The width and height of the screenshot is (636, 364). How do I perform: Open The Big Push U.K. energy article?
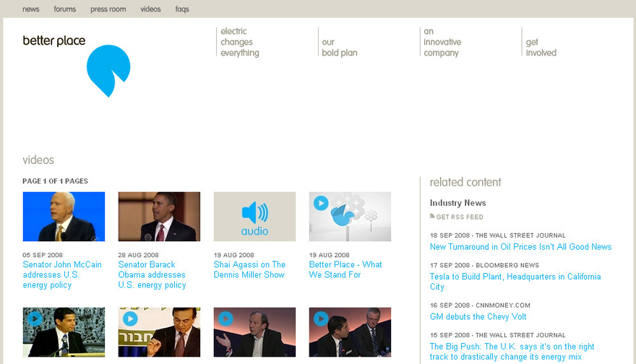(x=512, y=352)
